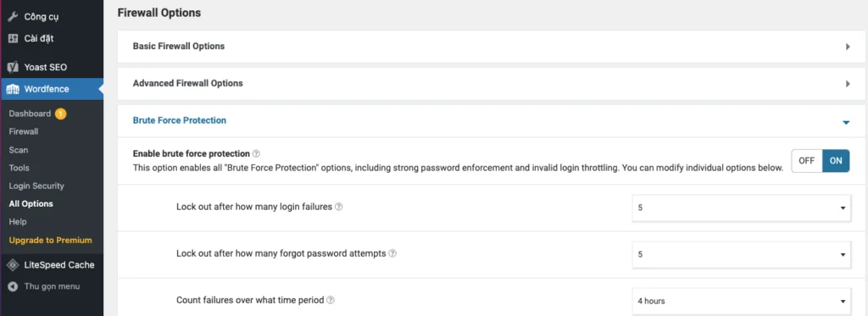Open the forgot password attempts dropdown
The width and height of the screenshot is (868, 316).
coord(741,254)
